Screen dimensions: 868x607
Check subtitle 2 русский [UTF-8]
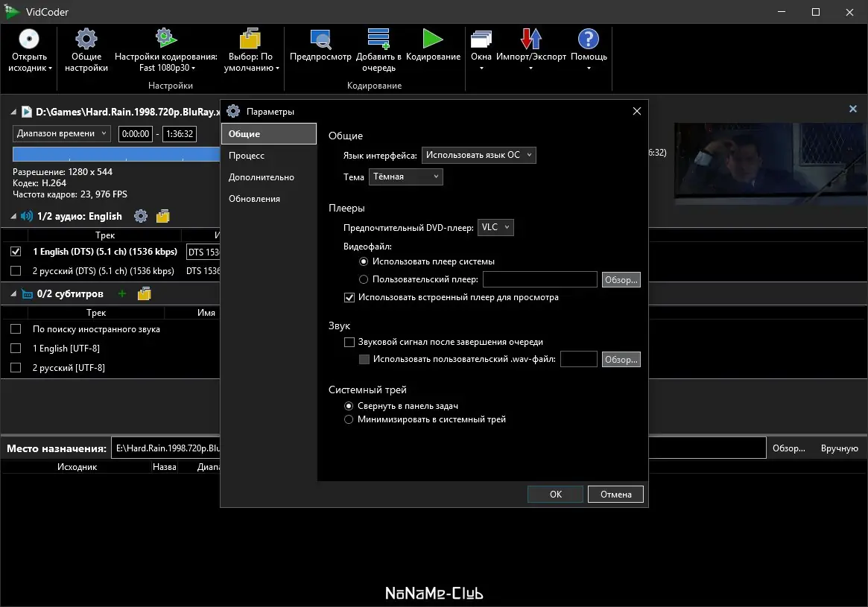pyautogui.click(x=16, y=368)
